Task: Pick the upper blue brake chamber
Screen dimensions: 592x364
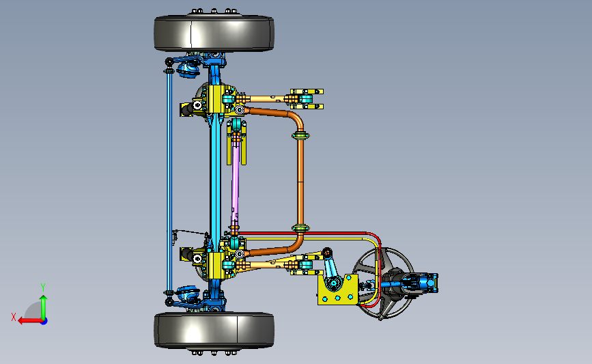Action: click(188, 69)
